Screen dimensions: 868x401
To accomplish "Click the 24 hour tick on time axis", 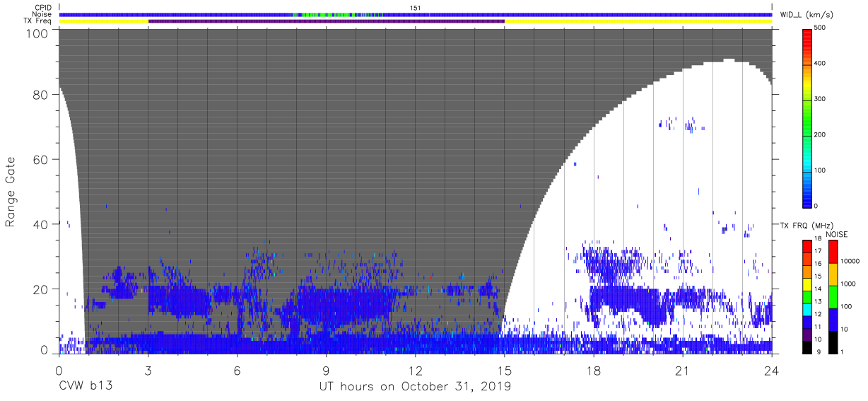I will coord(771,371).
